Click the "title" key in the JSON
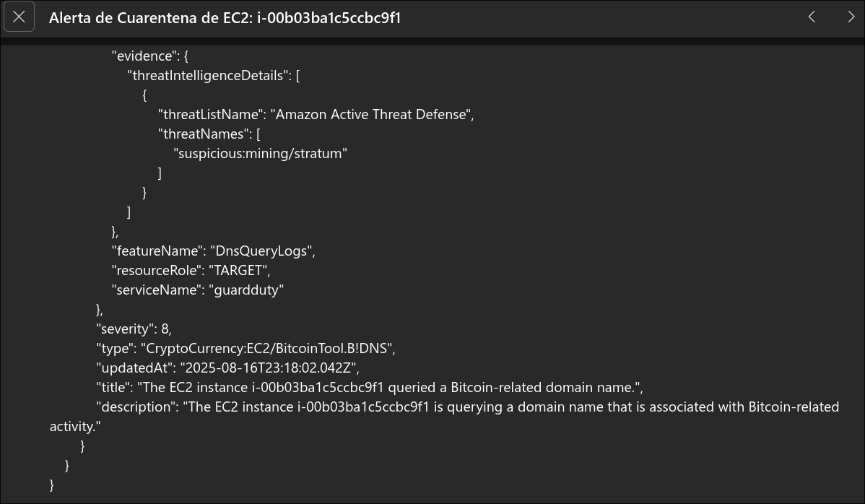 pos(113,387)
